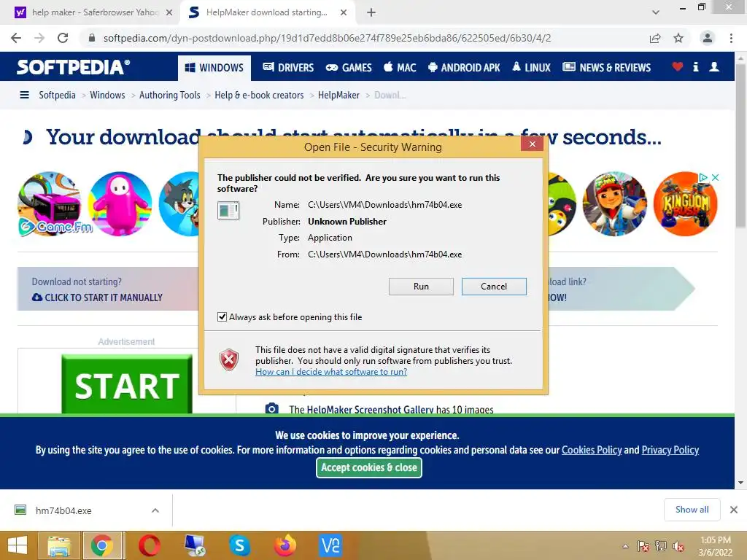Show hidden system tray icons
The width and height of the screenshot is (747, 560).
[625, 546]
